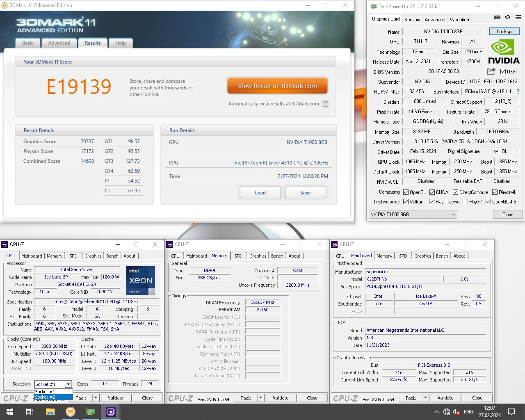Click Validate in the Mainboard CPU-Z window
This screenshot has width=525, height=420.
tap(445, 397)
